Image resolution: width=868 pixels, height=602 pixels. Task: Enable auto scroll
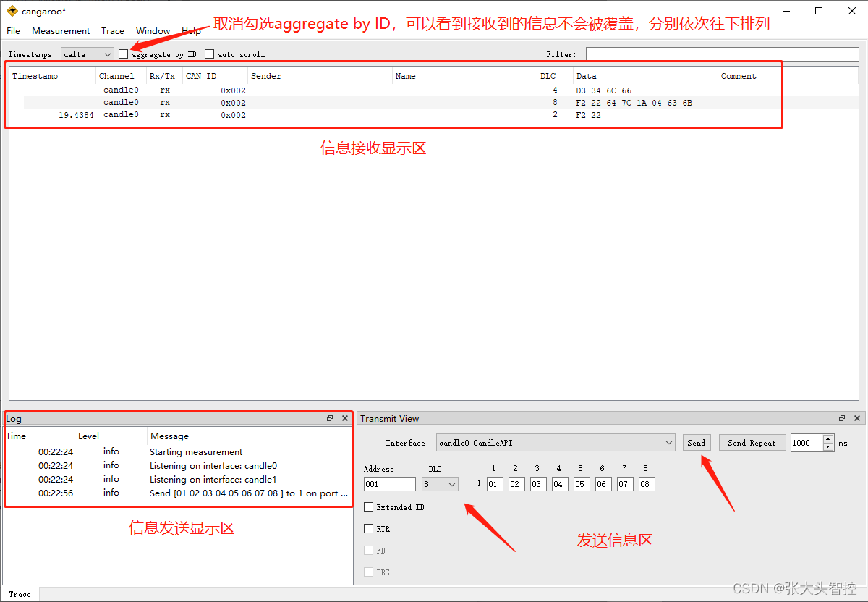pyautogui.click(x=209, y=54)
